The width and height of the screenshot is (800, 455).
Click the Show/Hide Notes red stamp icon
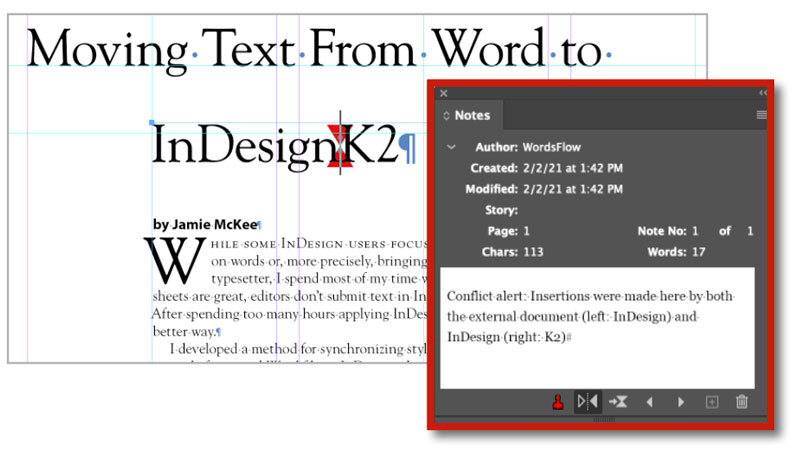coord(558,402)
